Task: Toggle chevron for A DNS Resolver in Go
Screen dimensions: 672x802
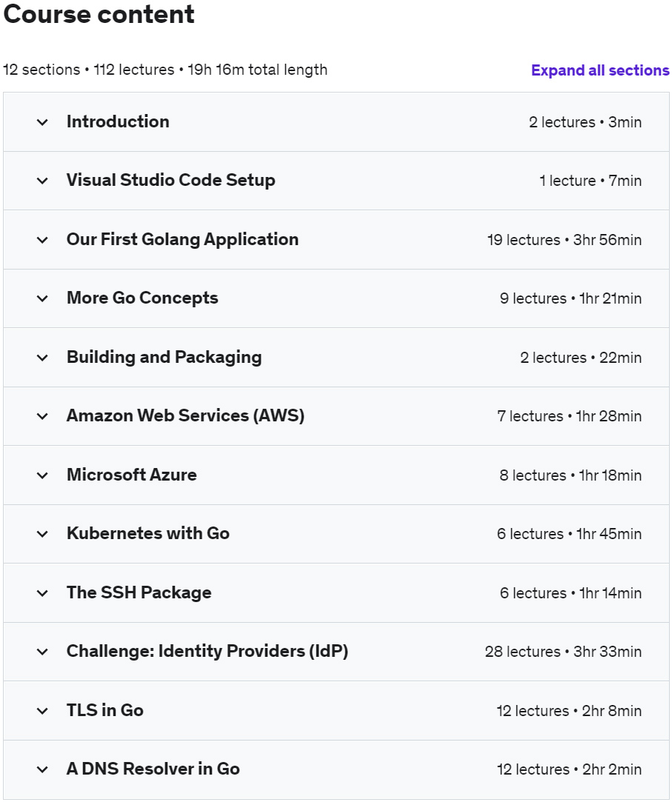Action: point(42,769)
